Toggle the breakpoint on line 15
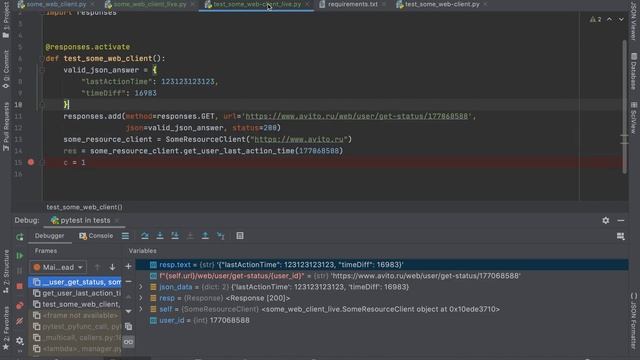The width and height of the screenshot is (640, 360). pyautogui.click(x=31, y=162)
